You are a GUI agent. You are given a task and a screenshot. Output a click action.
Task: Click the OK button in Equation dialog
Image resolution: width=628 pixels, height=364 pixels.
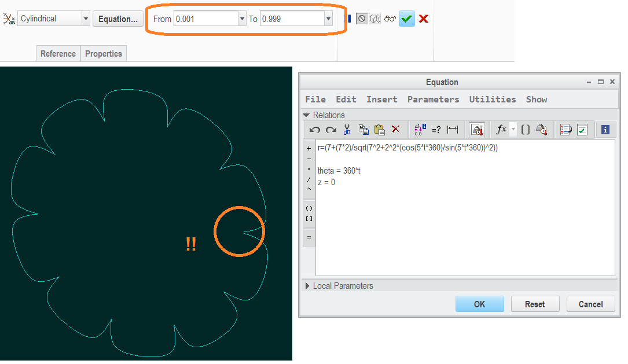(x=479, y=304)
